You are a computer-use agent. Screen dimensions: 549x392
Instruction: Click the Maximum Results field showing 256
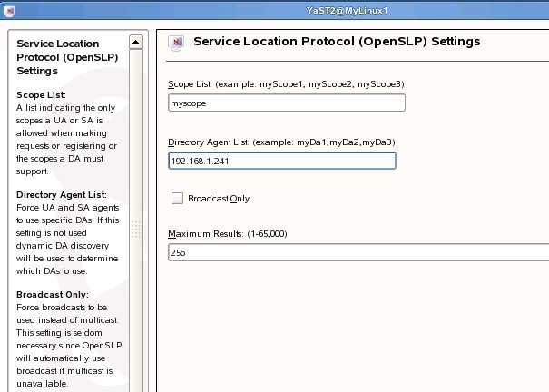358,252
